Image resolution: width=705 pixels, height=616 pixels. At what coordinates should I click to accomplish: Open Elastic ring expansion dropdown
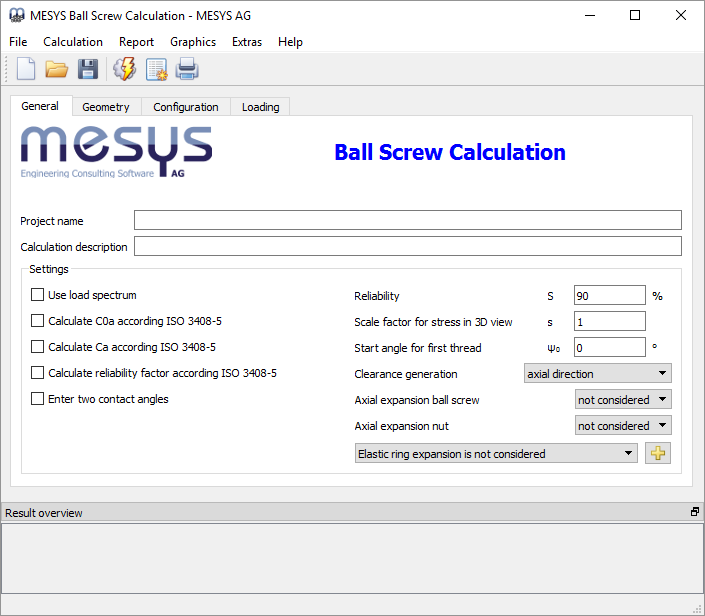tap(496, 454)
